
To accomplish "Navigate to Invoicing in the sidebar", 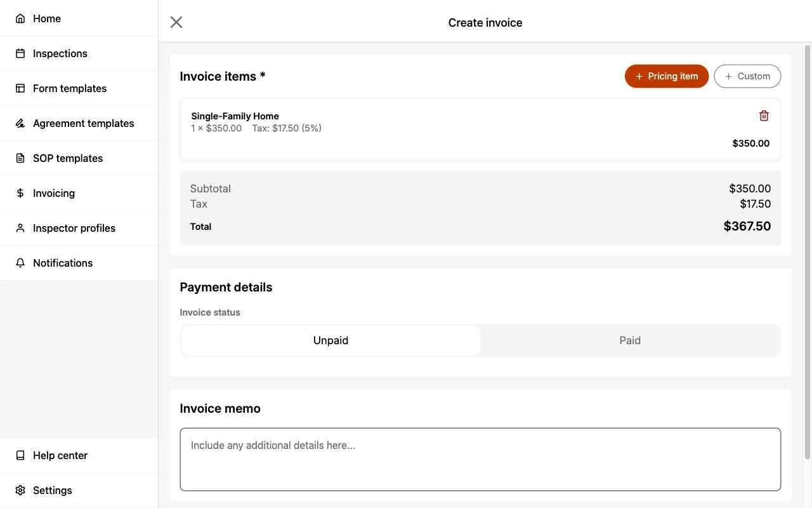I will (x=53, y=193).
